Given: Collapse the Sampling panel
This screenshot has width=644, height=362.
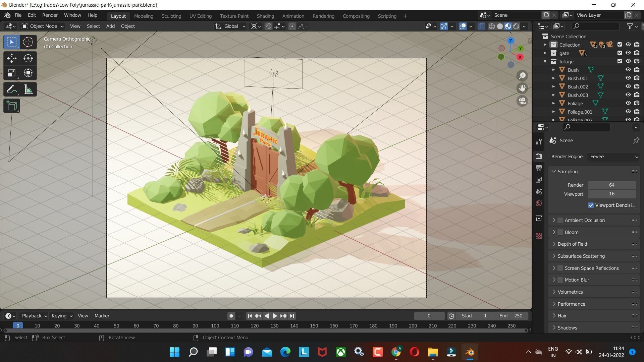Looking at the screenshot, I should point(554,172).
